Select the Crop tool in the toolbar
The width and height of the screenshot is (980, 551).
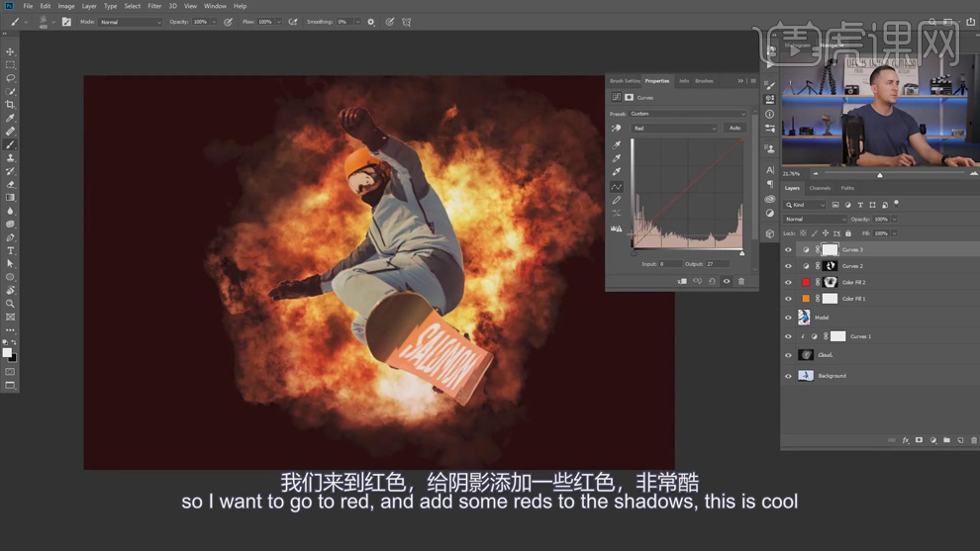(11, 105)
